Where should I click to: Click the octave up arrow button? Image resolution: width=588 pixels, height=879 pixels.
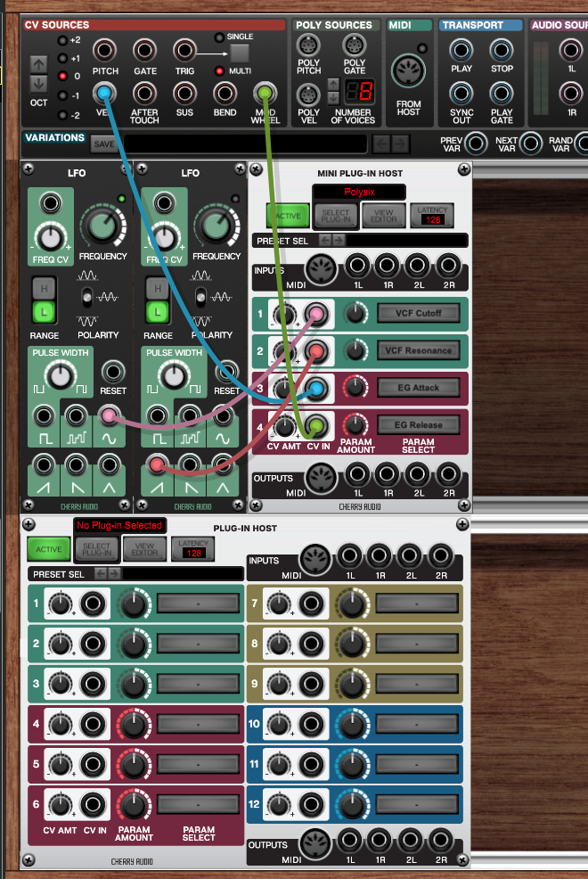[38, 64]
